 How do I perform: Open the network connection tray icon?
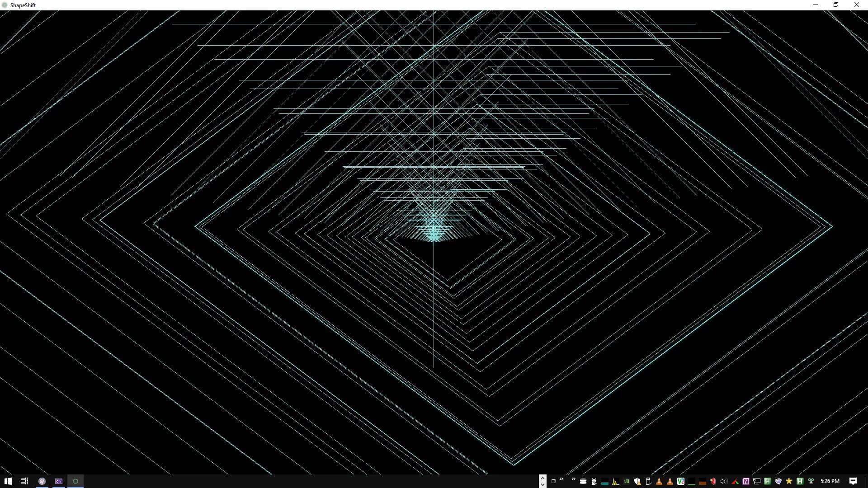(x=756, y=481)
